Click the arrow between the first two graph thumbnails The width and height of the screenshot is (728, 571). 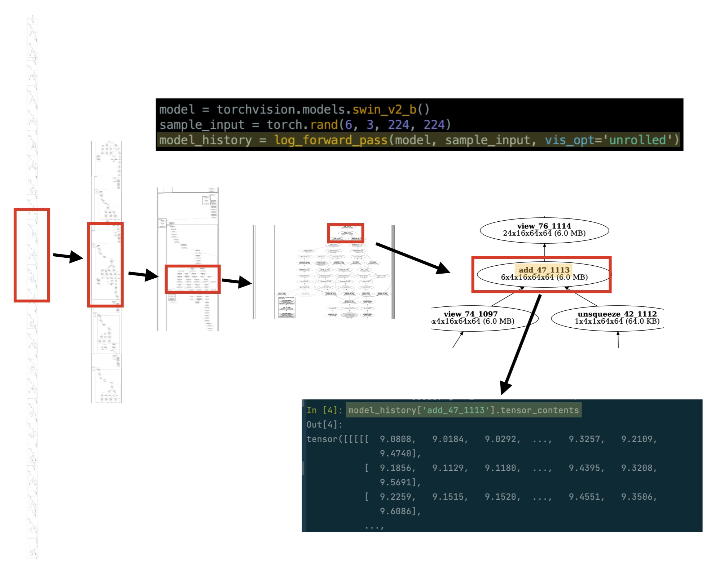(68, 256)
